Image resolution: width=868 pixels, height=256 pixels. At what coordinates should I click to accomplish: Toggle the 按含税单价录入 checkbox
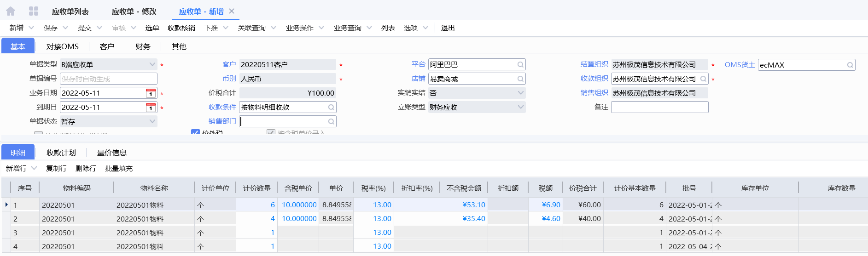[x=271, y=133]
